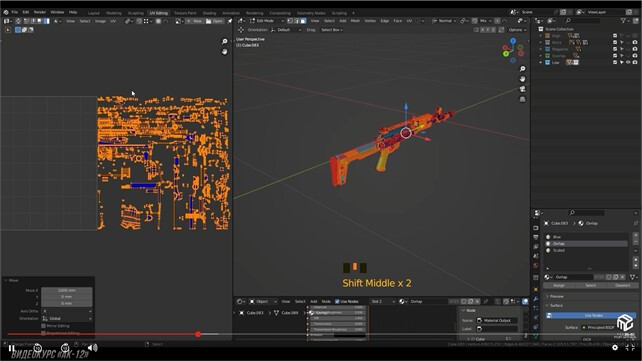Click the green Y axis gizmo ball
The image size is (642, 361).
click(x=506, y=54)
